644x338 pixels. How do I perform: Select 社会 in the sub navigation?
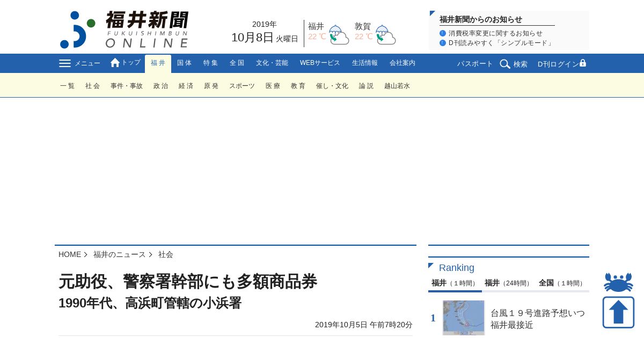coord(93,86)
